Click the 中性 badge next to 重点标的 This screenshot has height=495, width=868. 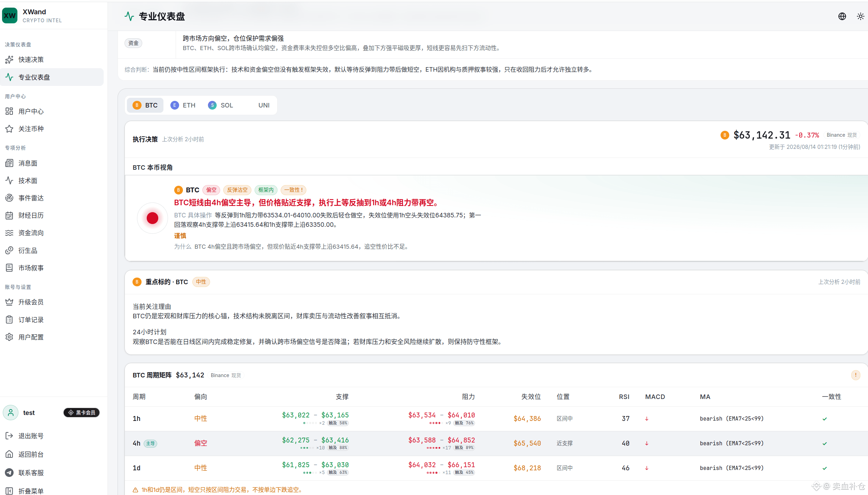pyautogui.click(x=201, y=282)
